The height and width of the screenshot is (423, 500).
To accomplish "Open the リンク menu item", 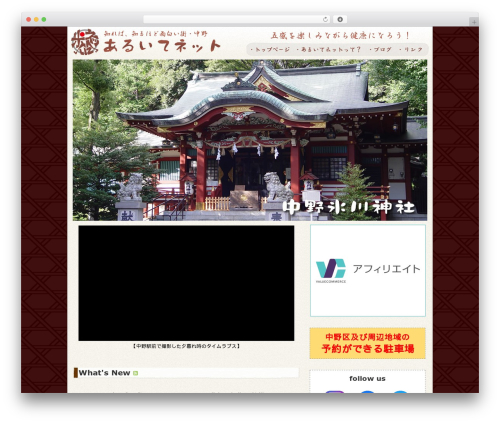I will 411,50.
